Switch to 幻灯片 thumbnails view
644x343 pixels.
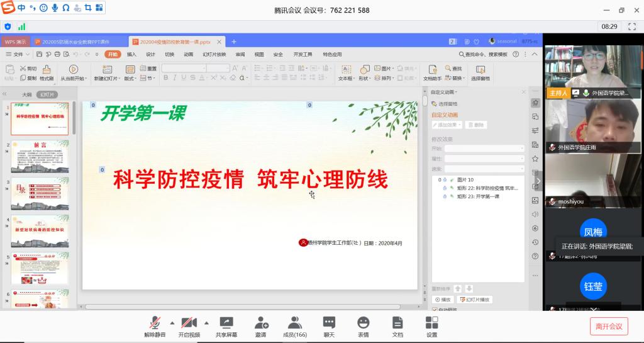click(47, 94)
